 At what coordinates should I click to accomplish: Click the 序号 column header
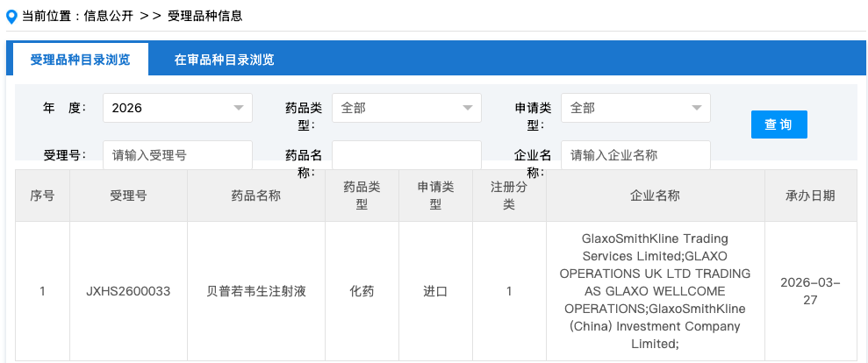(x=42, y=196)
